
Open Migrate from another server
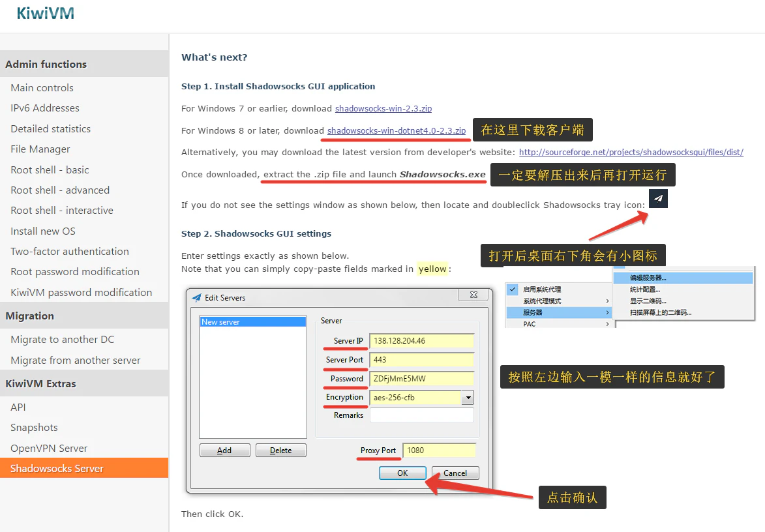(x=76, y=361)
